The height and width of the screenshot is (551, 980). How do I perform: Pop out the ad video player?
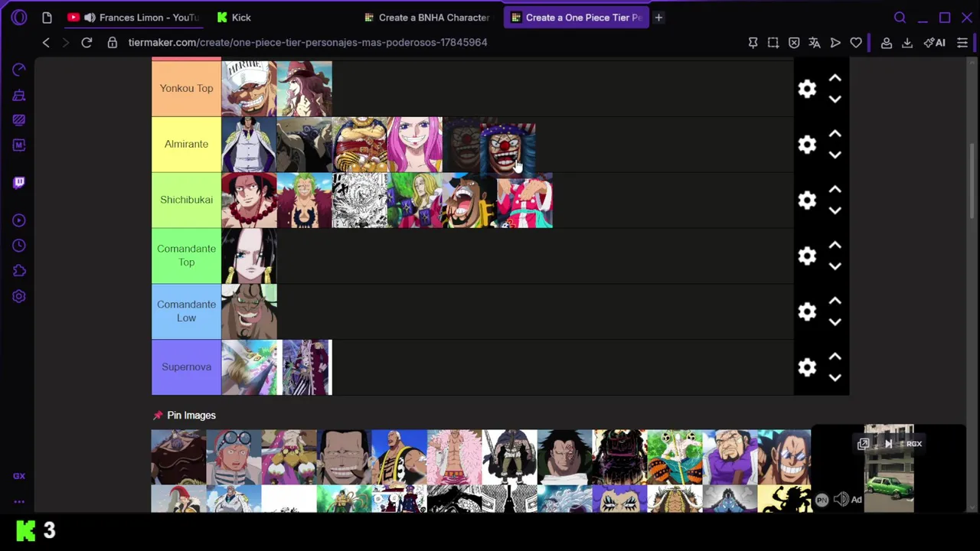(864, 444)
